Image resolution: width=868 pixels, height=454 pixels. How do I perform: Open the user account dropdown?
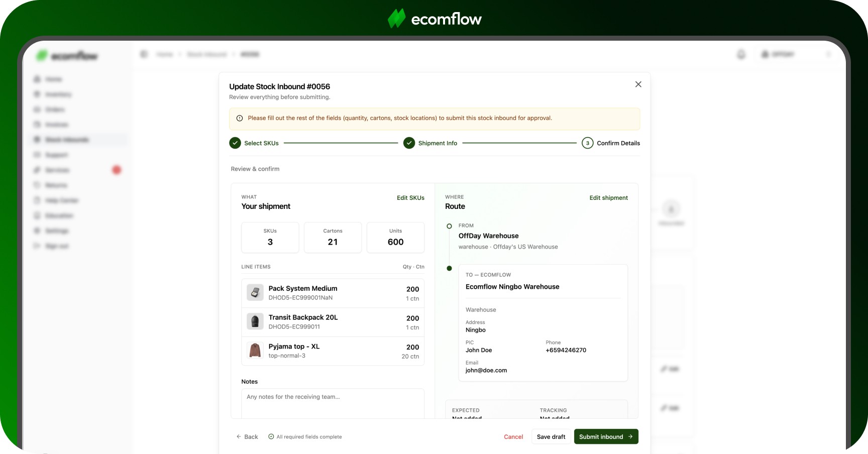(796, 54)
